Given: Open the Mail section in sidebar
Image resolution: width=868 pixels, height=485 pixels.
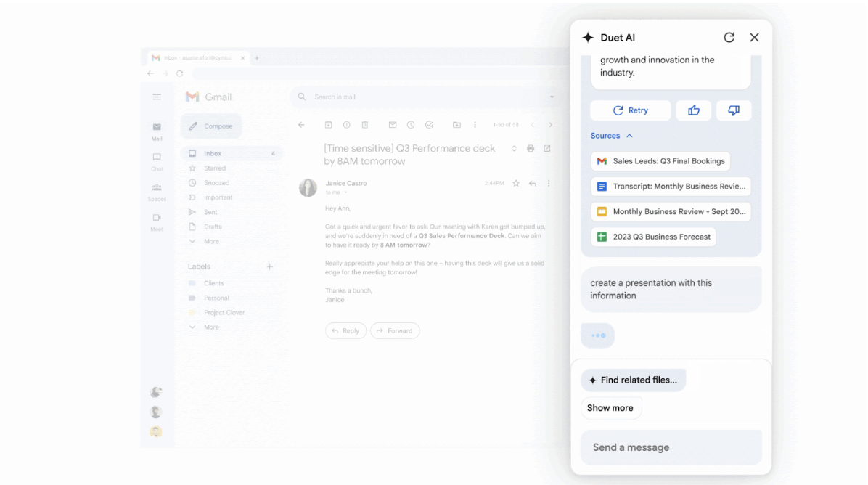Looking at the screenshot, I should click(157, 131).
